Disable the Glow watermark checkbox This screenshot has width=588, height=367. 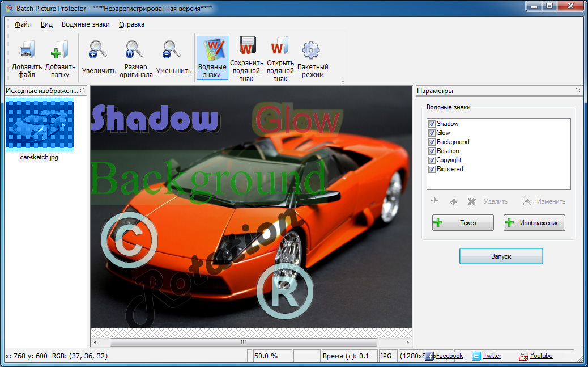pos(432,133)
